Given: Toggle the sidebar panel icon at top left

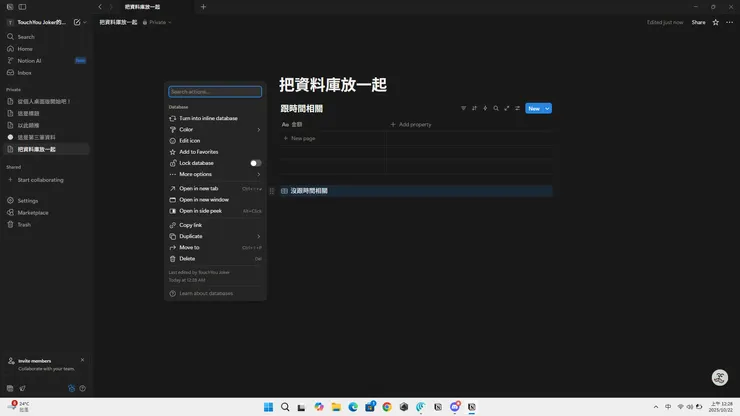Looking at the screenshot, I should point(22,7).
